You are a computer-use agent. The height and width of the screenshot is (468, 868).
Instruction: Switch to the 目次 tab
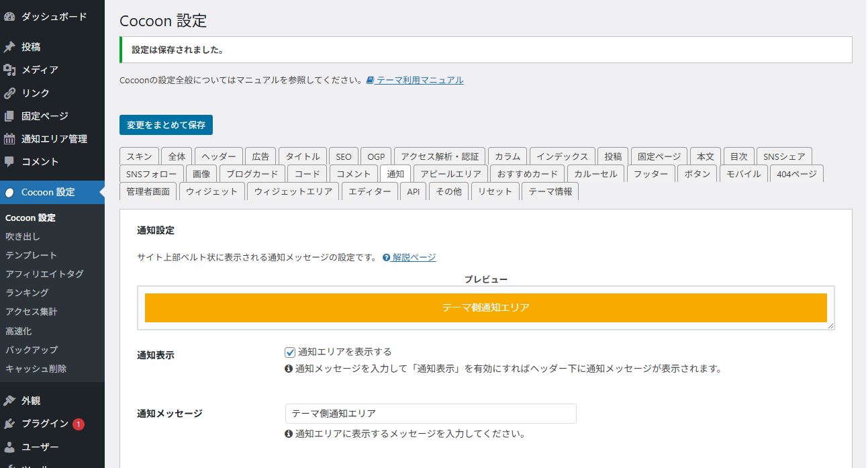pyautogui.click(x=739, y=156)
